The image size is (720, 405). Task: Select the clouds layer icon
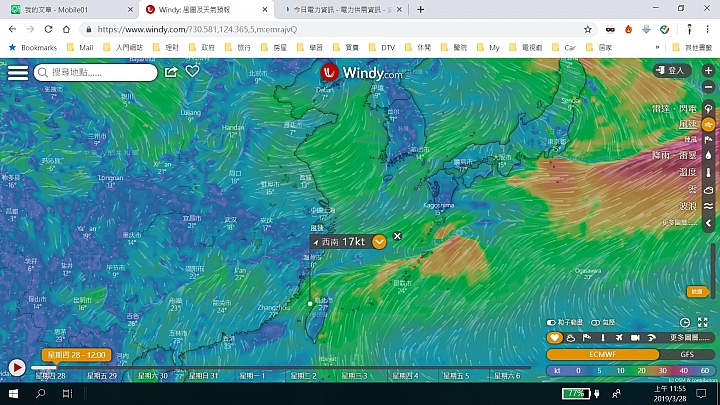click(709, 189)
